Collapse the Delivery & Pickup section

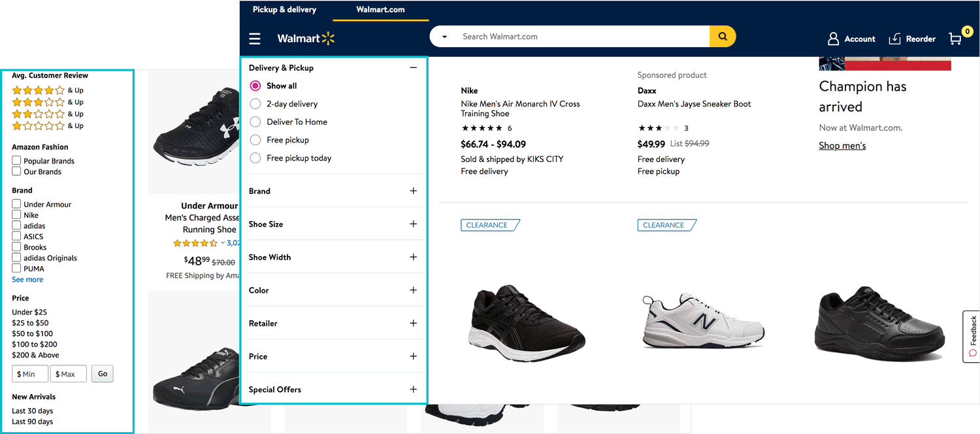coord(413,68)
